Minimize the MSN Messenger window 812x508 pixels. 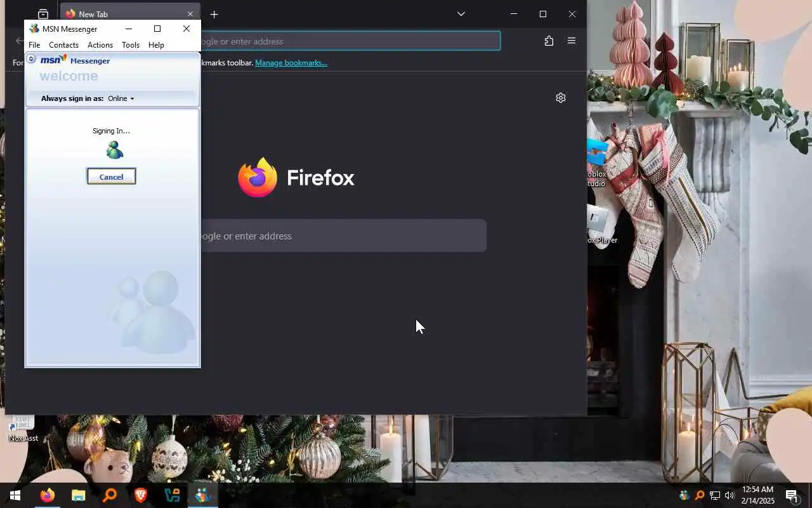point(129,29)
